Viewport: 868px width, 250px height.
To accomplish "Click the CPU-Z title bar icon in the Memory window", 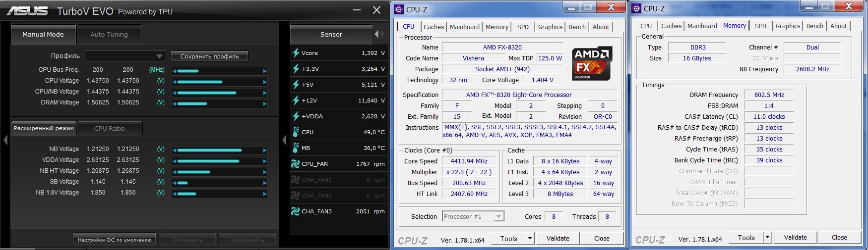I will click(636, 8).
